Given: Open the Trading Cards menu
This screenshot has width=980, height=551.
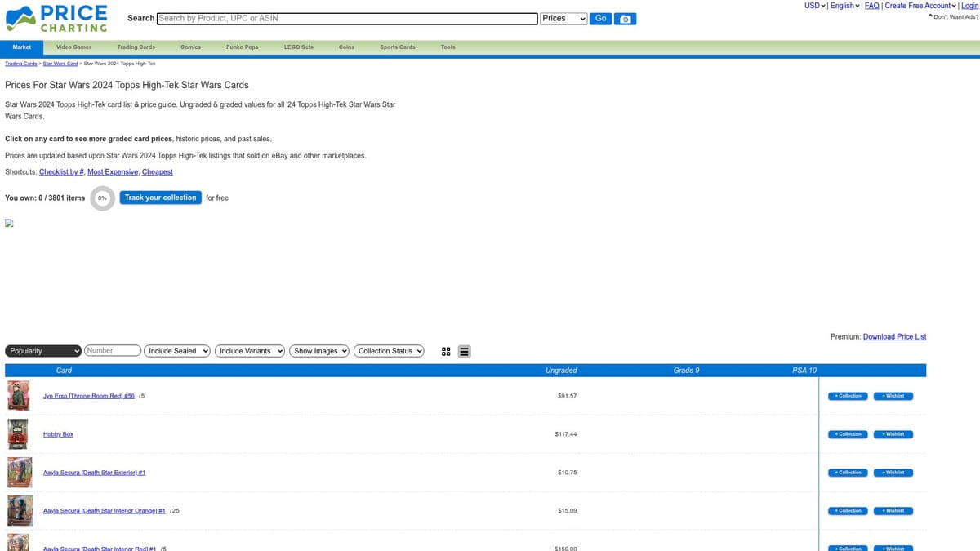Looking at the screenshot, I should [x=136, y=47].
